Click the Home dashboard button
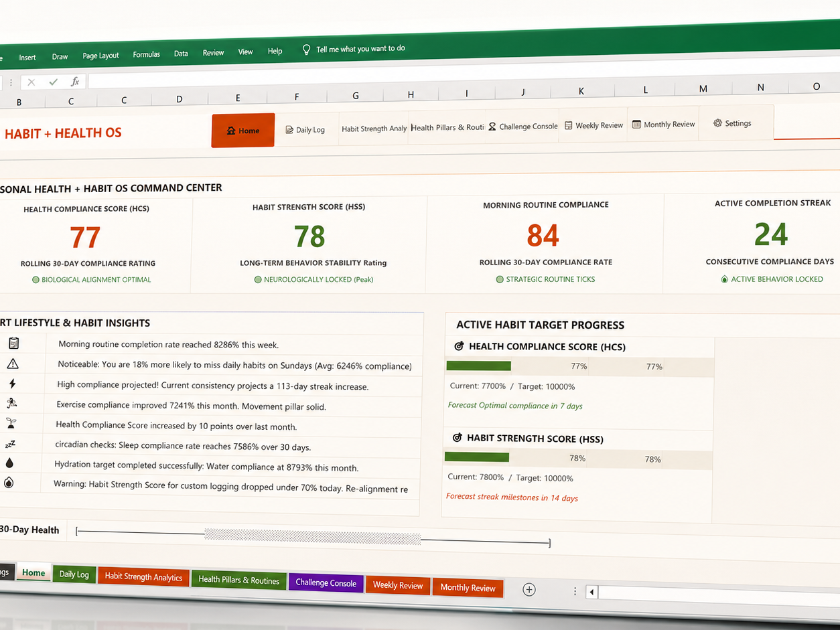 point(243,131)
